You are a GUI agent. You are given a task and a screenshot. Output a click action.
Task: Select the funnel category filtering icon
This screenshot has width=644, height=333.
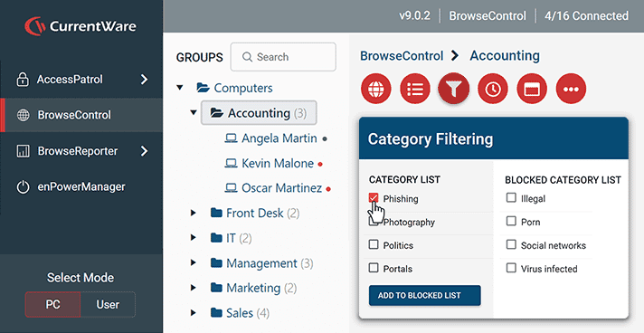(x=454, y=89)
